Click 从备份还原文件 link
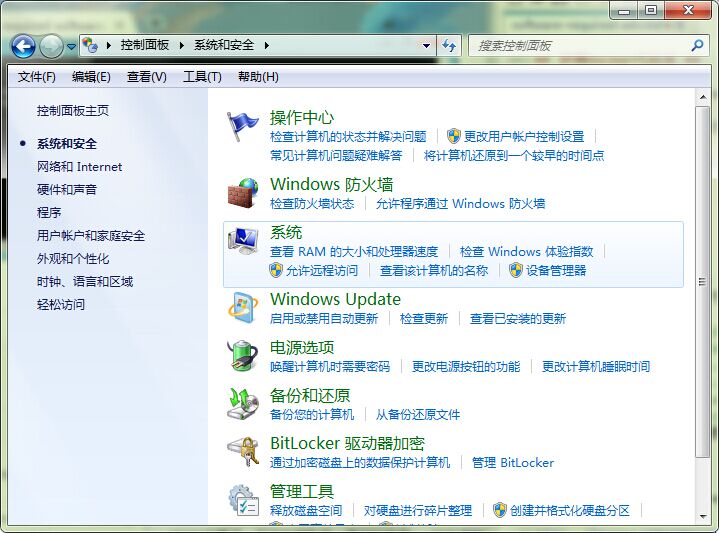The height and width of the screenshot is (533, 719). tap(418, 414)
